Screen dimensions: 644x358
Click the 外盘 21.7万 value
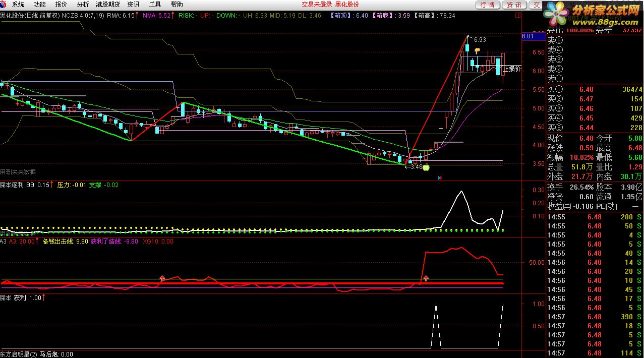(571, 176)
